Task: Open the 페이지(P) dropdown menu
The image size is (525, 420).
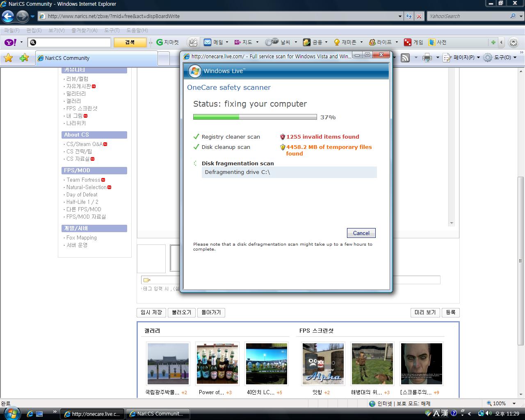Action: (461, 58)
